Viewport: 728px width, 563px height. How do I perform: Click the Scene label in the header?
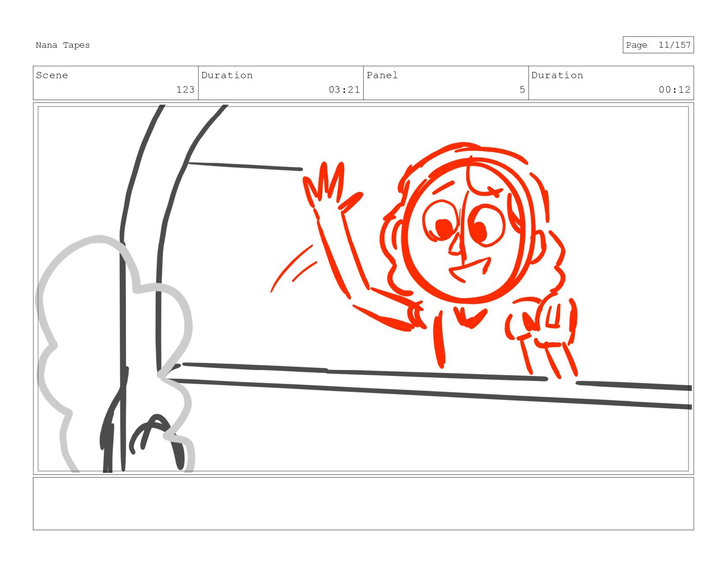(52, 76)
